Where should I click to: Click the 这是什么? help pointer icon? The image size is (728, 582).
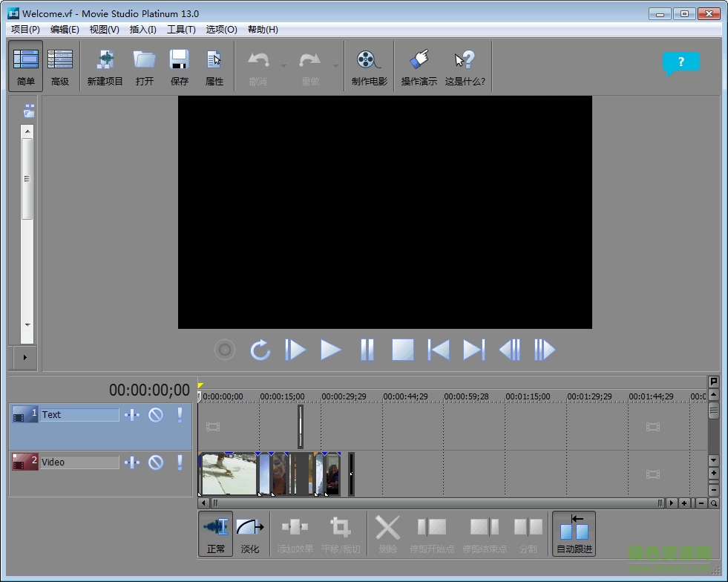click(x=465, y=65)
